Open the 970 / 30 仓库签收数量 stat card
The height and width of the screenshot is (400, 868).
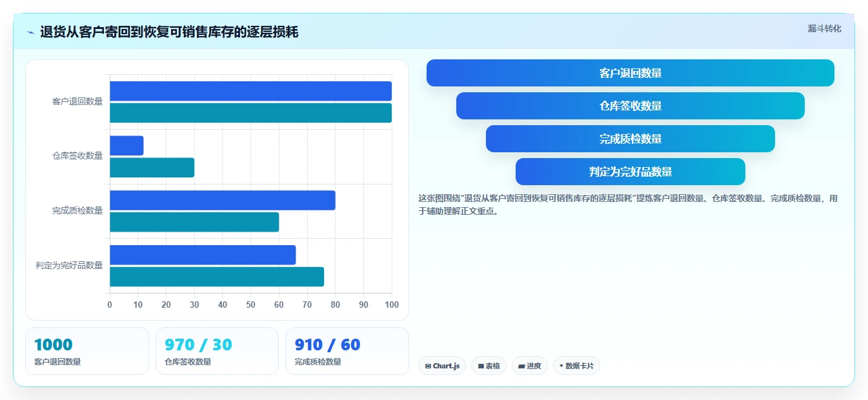217,351
